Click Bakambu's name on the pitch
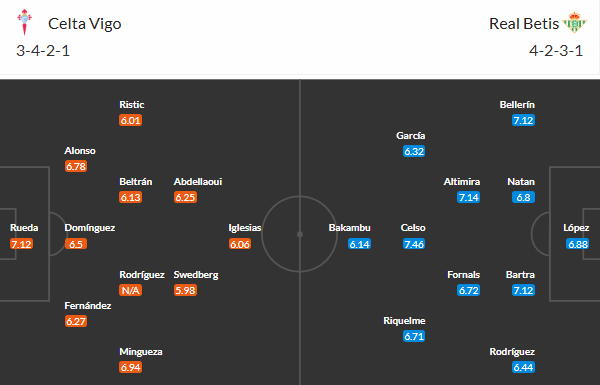The width and height of the screenshot is (600, 385). [x=349, y=228]
